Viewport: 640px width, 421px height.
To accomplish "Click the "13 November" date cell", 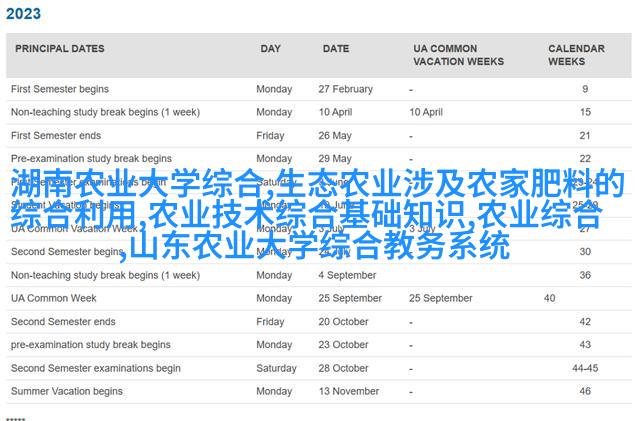I will tap(349, 392).
